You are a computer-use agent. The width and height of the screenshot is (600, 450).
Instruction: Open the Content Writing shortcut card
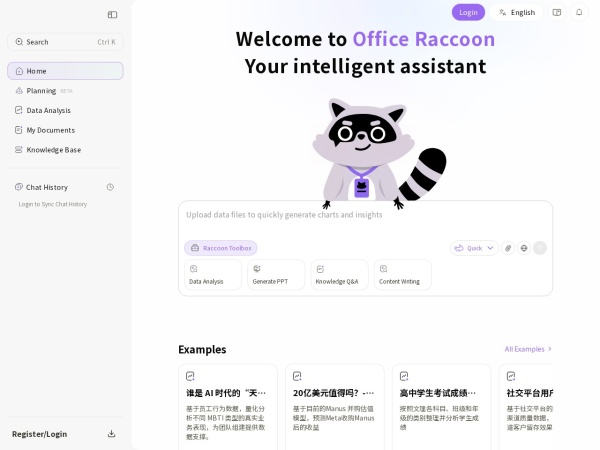(x=403, y=275)
